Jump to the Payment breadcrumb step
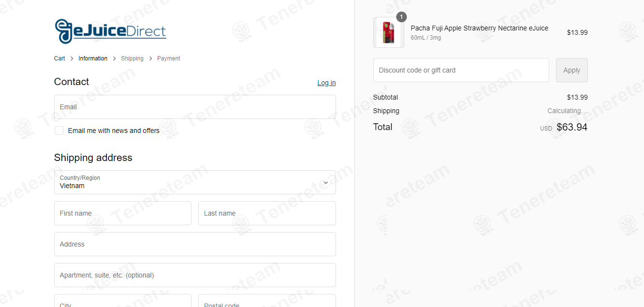Screen dimensions: 644x307 click(168, 58)
